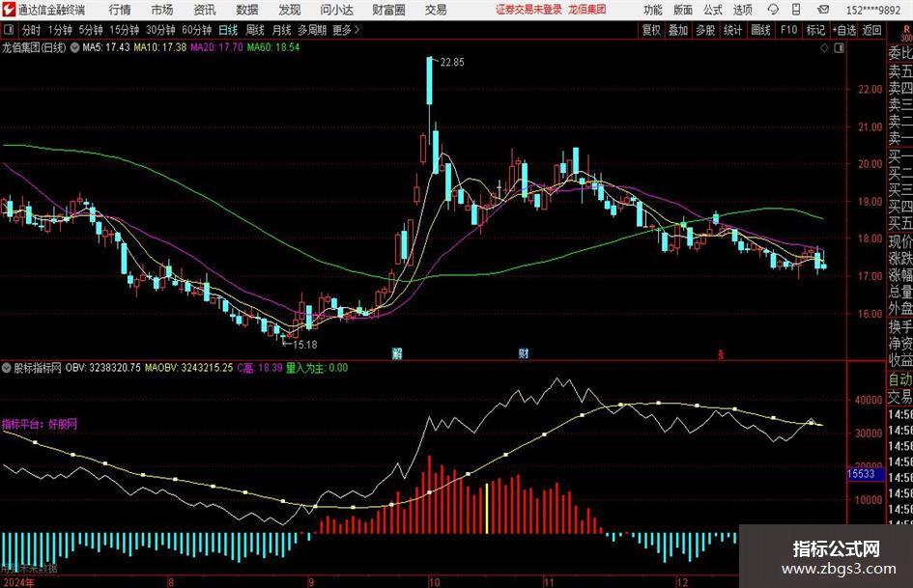Select the 日线 period tab

coord(228,30)
